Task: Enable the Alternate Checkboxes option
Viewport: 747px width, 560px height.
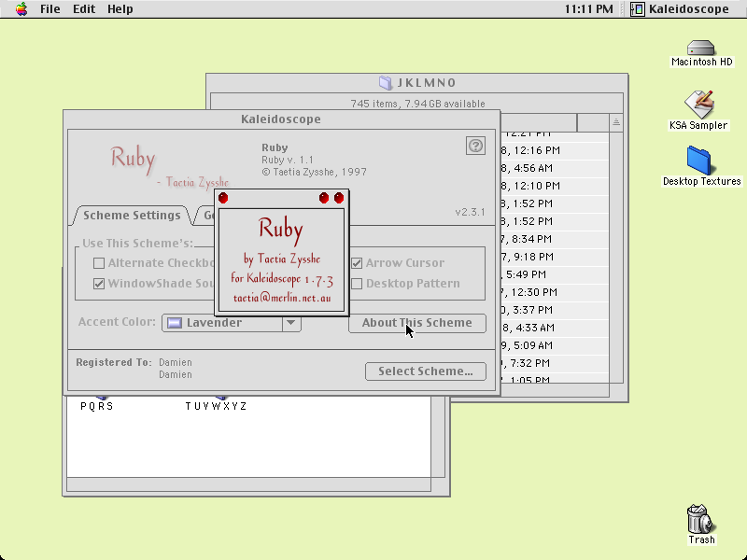Action: click(x=99, y=263)
